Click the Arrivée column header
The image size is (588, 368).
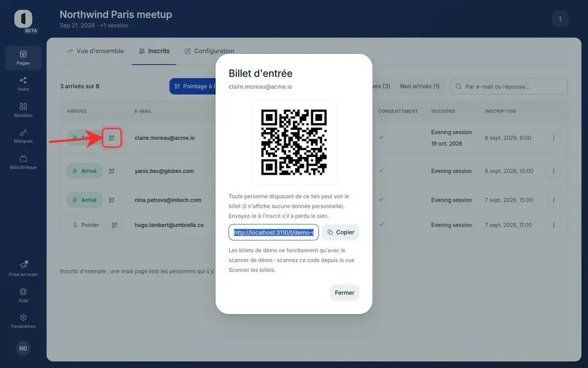click(77, 111)
